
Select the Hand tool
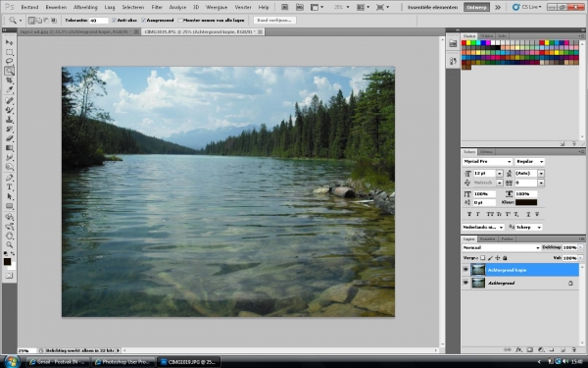(10, 236)
